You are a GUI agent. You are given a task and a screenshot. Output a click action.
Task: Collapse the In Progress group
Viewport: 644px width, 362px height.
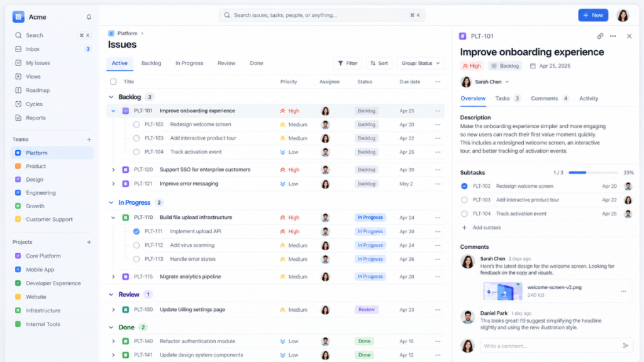(x=111, y=202)
